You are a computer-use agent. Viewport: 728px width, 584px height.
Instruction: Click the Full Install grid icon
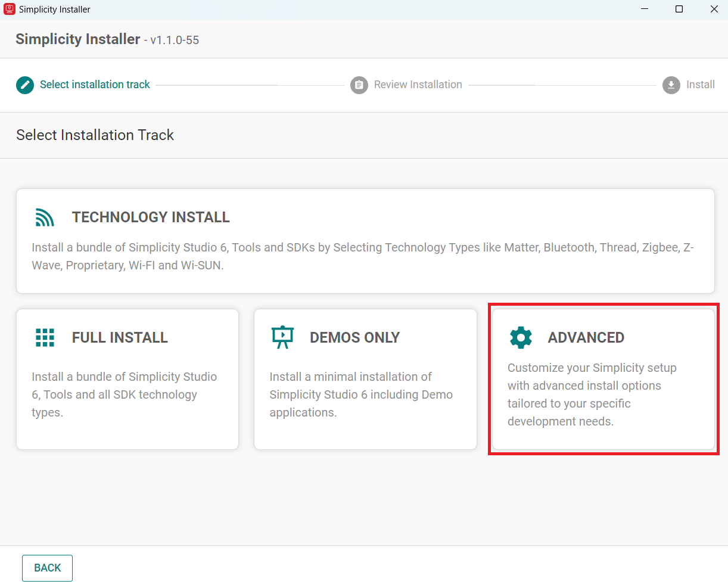click(45, 337)
